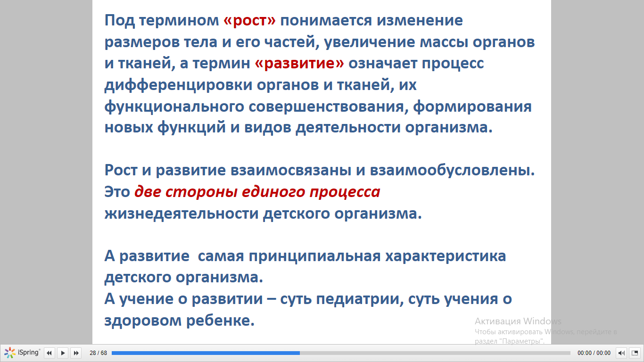Viewport: 644px width, 362px height.
Task: Go to the previous slide
Action: 50,353
